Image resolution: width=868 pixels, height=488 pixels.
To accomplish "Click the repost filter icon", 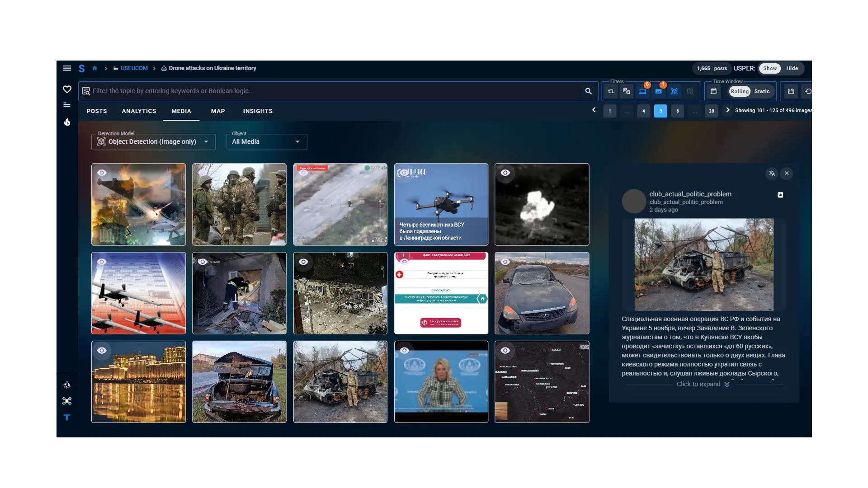I will point(611,91).
